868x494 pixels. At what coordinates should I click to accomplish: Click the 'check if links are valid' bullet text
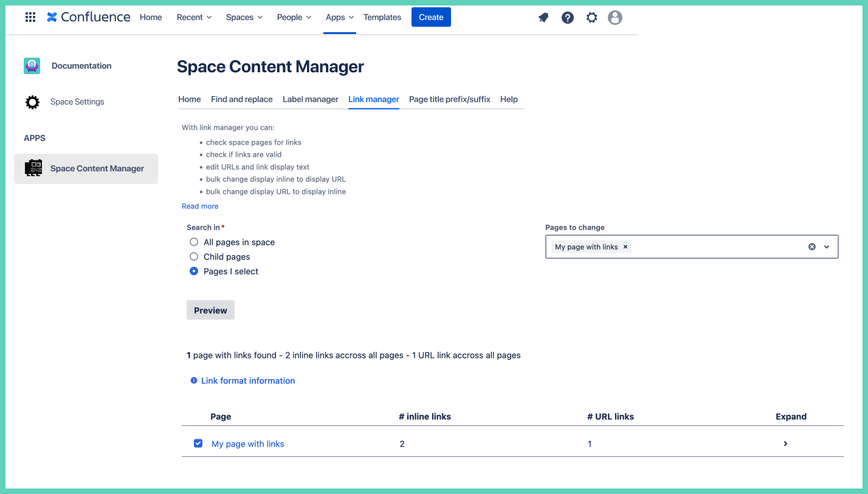click(x=244, y=154)
